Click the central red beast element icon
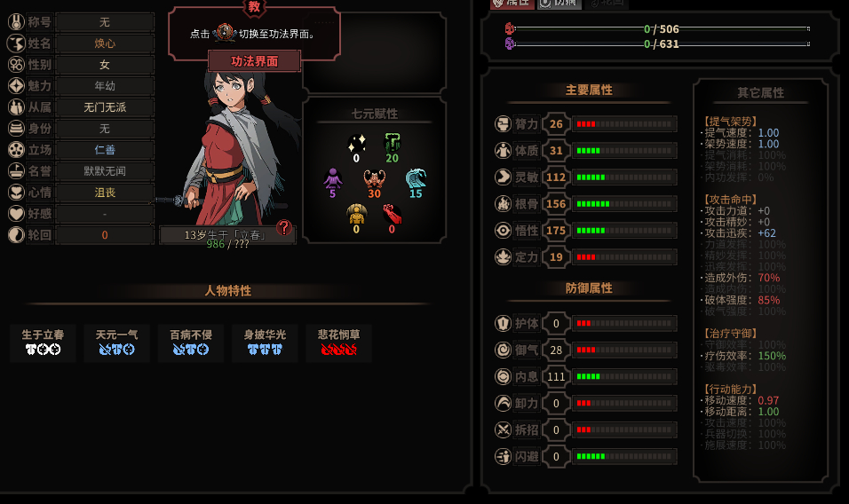The width and height of the screenshot is (849, 504). (374, 179)
